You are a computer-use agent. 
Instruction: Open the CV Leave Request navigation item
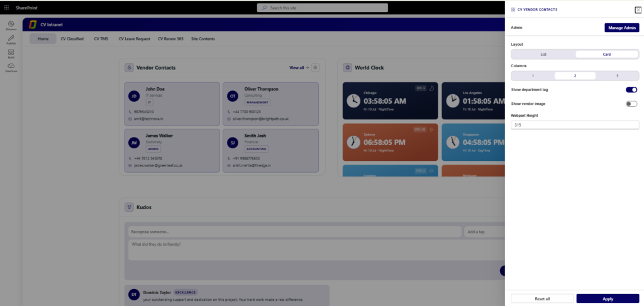pos(135,39)
